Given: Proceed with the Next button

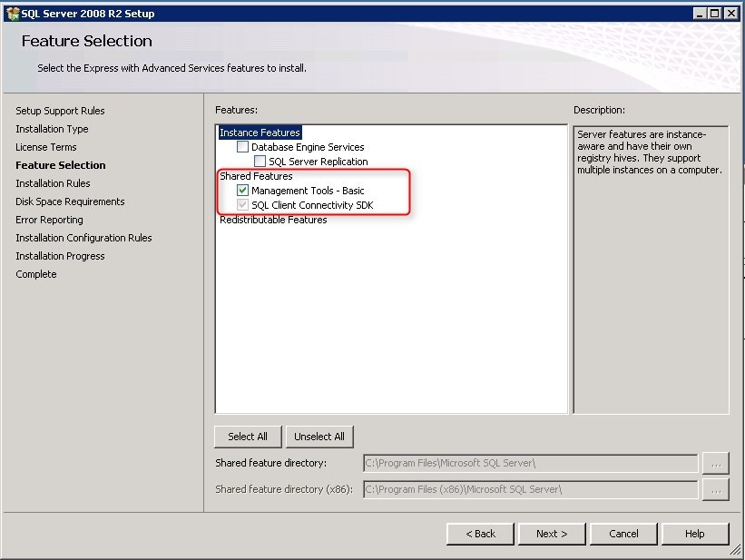Looking at the screenshot, I should point(552,534).
